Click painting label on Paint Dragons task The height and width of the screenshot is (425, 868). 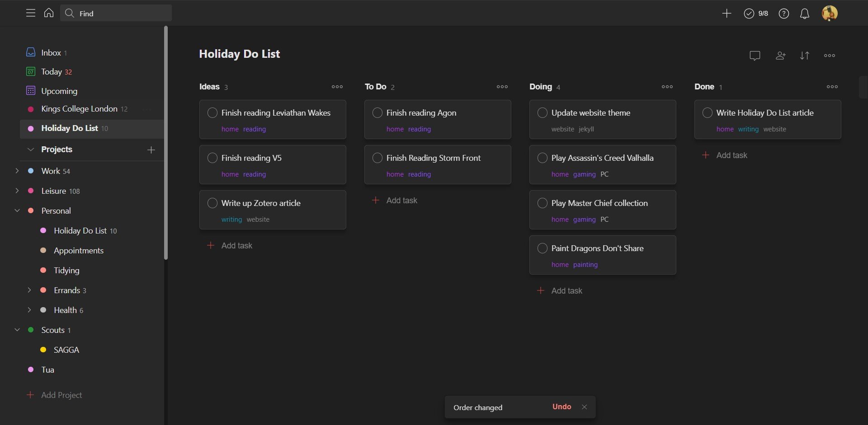[x=585, y=265]
